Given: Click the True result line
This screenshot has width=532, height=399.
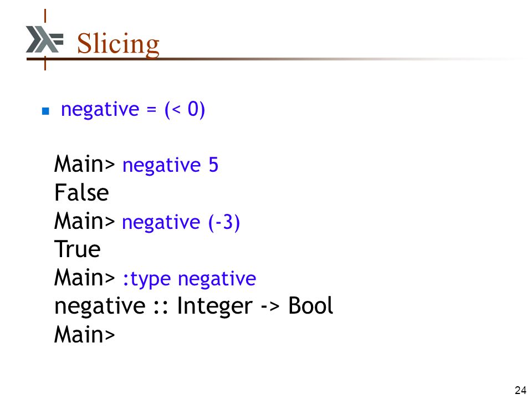Looking at the screenshot, I should [78, 249].
